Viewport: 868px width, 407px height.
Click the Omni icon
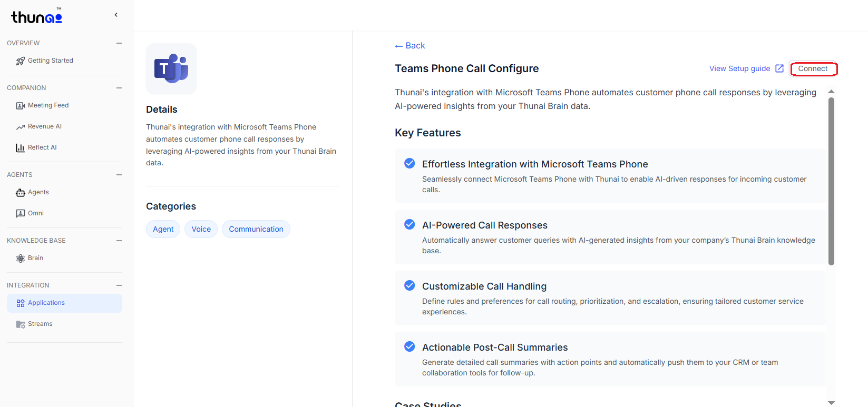(21, 213)
